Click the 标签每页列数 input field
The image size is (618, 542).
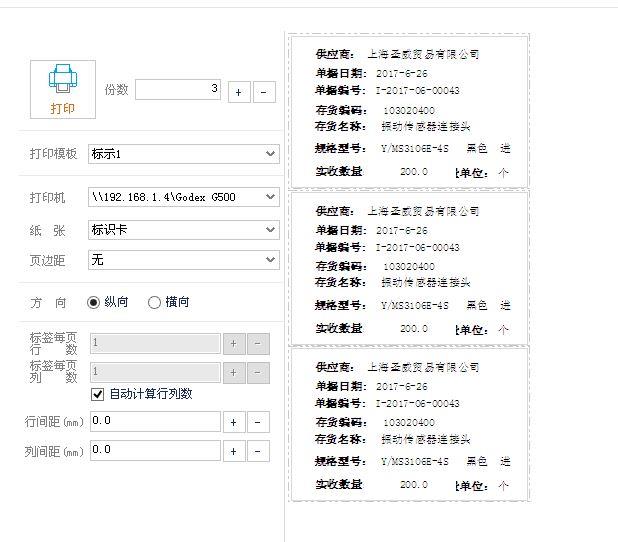click(x=155, y=373)
